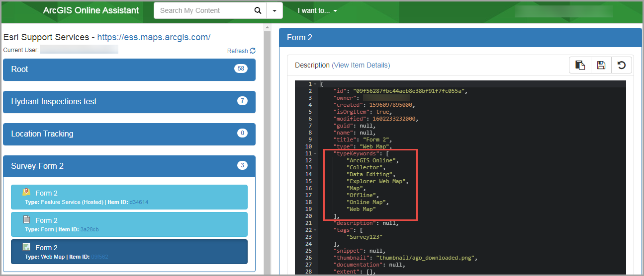Collapse the tags array fold arrow

(315, 230)
